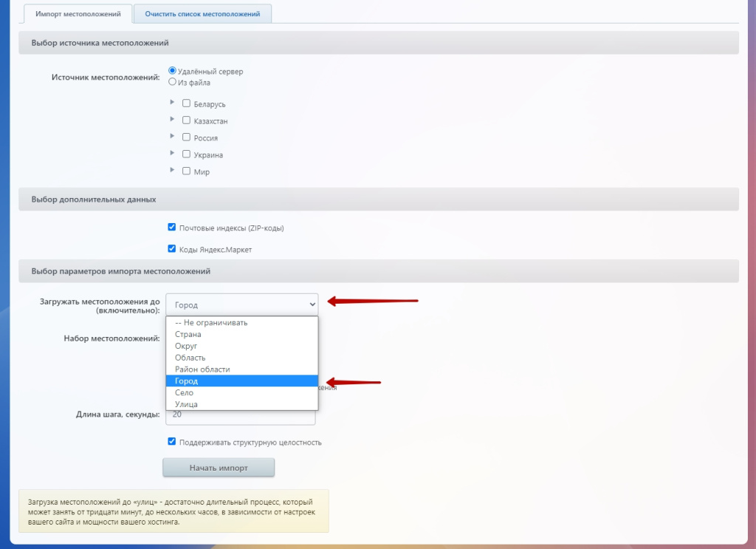Open the Загружать местоположения до dropdown
This screenshot has width=756, height=549.
[241, 304]
